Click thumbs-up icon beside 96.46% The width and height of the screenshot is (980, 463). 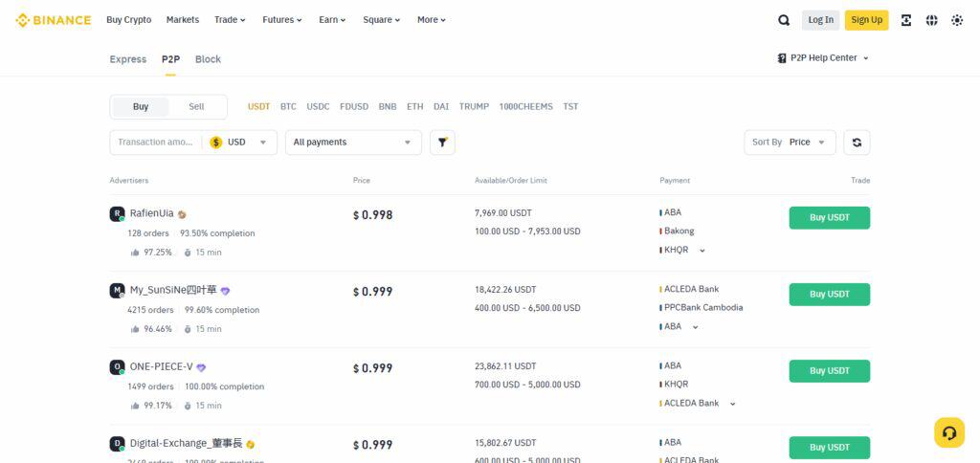(x=135, y=329)
